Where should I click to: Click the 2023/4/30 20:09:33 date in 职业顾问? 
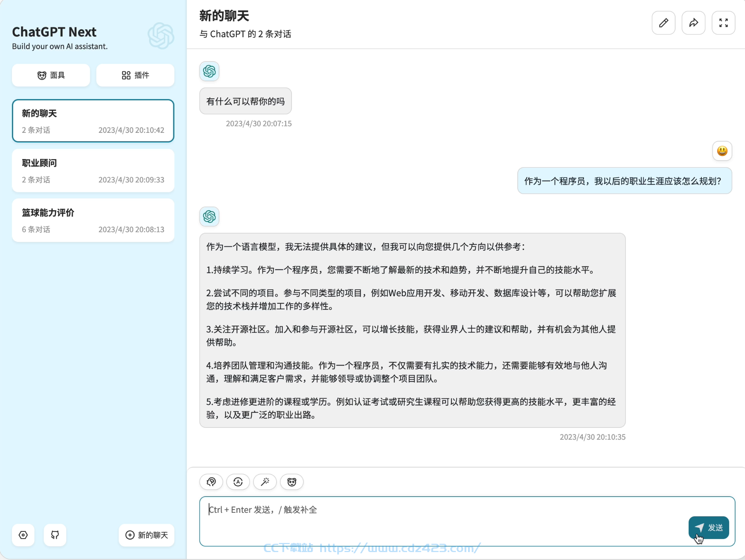click(x=131, y=180)
